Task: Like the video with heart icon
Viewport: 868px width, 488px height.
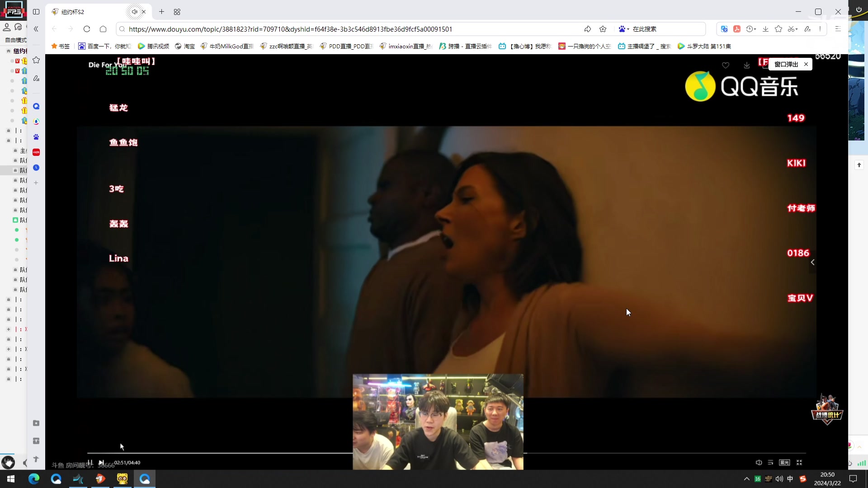Action: (726, 65)
